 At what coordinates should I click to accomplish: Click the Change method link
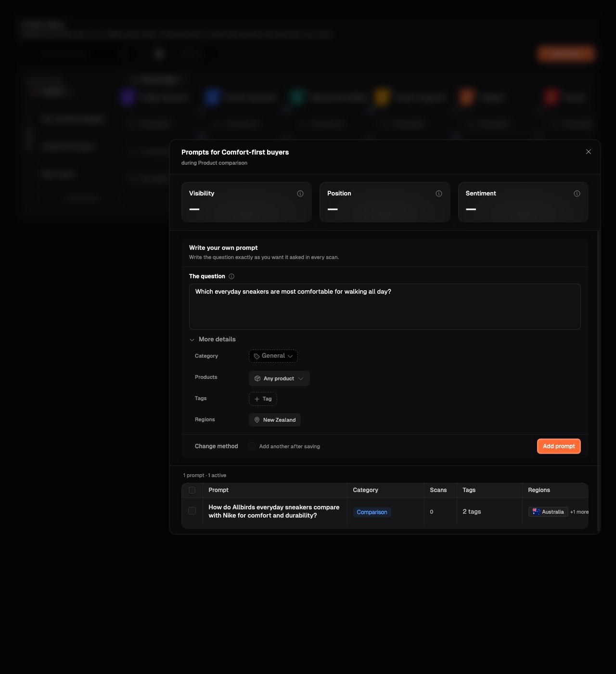coord(217,446)
